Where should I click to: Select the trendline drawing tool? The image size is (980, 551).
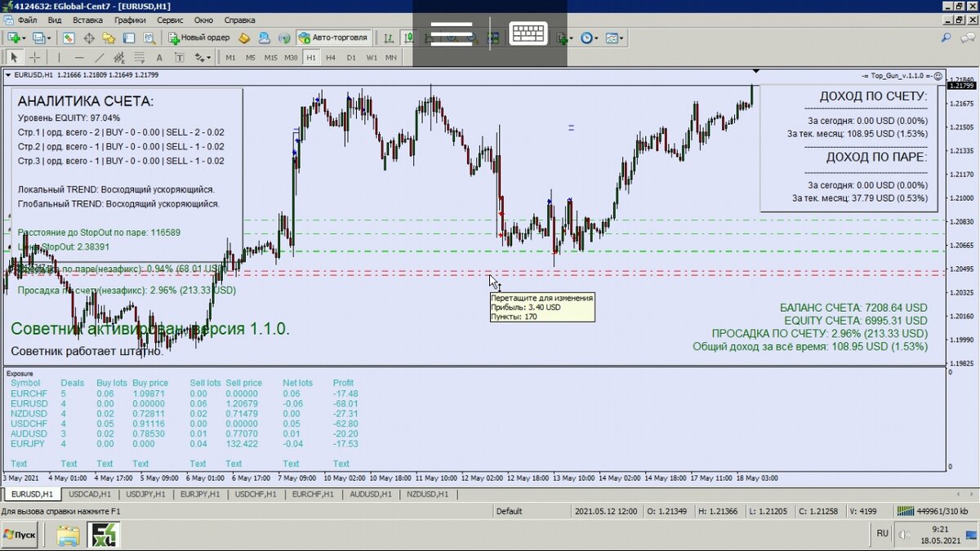(99, 57)
